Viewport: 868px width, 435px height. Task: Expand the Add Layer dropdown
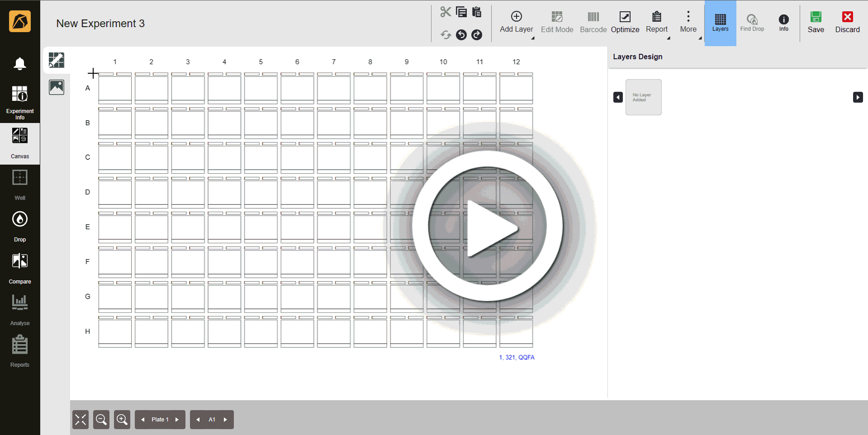click(x=533, y=38)
